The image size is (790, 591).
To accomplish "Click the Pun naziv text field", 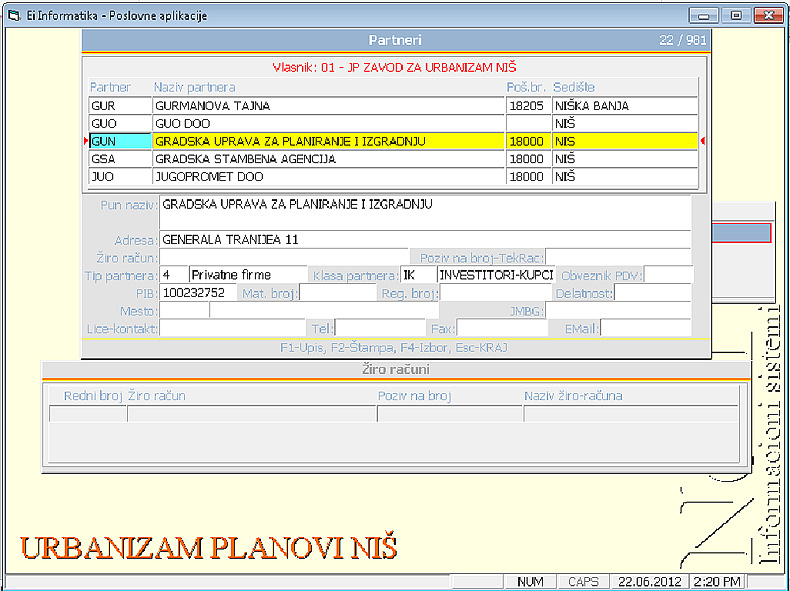I will [424, 212].
